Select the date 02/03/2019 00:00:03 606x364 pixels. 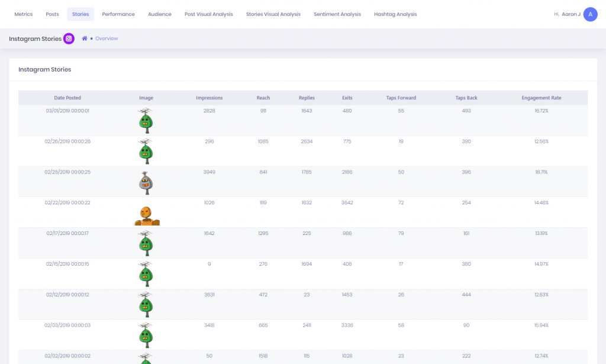click(67, 326)
